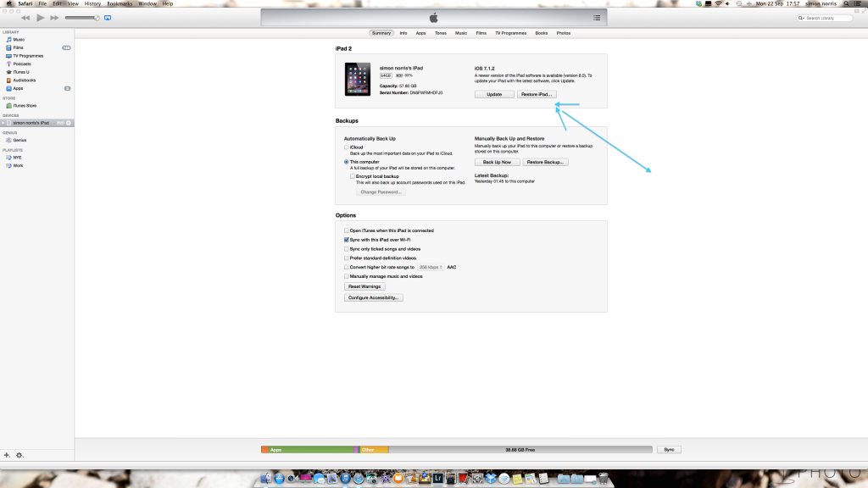The height and width of the screenshot is (488, 868).
Task: Open Time Machine menu bar icon
Action: pos(739,4)
